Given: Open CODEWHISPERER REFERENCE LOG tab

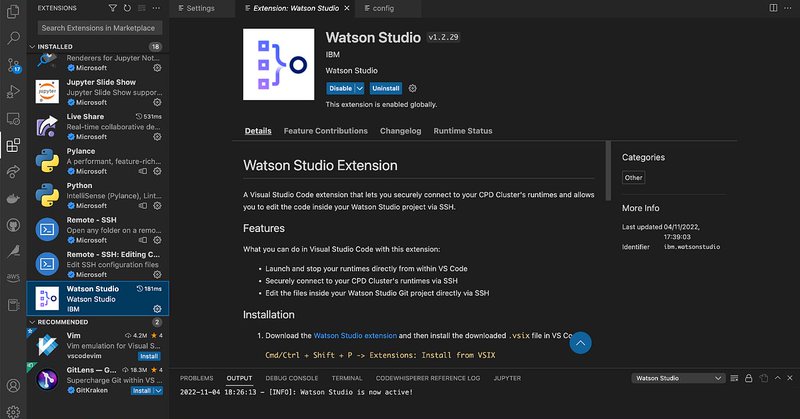Looking at the screenshot, I should coord(428,378).
